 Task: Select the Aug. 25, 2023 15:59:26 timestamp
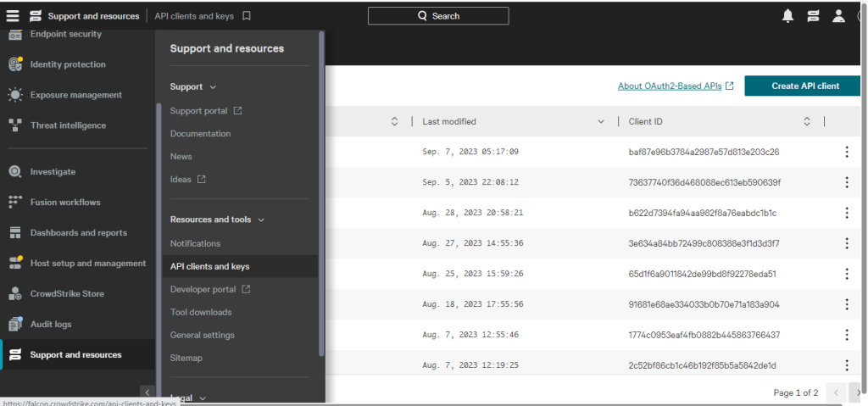(472, 274)
